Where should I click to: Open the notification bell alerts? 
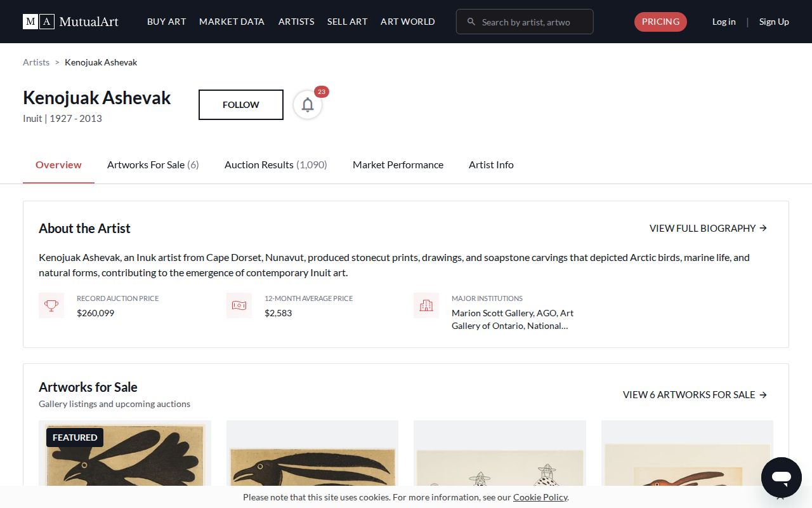[308, 105]
